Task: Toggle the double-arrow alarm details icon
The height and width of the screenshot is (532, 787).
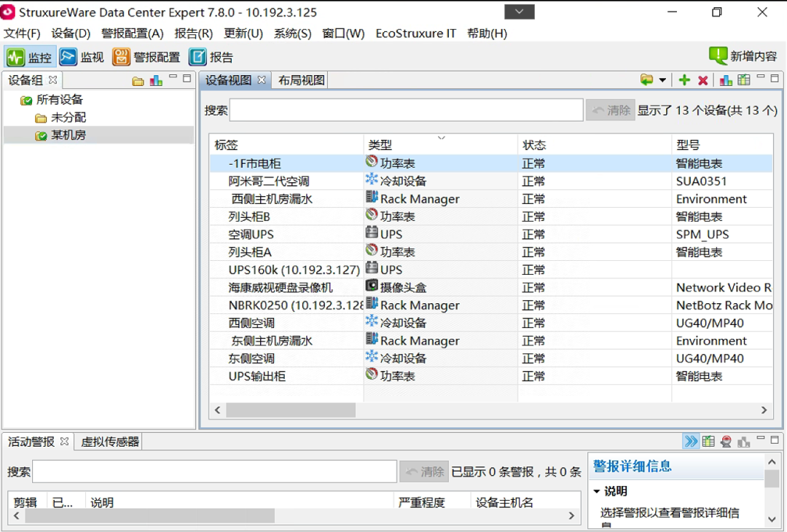Action: [691, 441]
